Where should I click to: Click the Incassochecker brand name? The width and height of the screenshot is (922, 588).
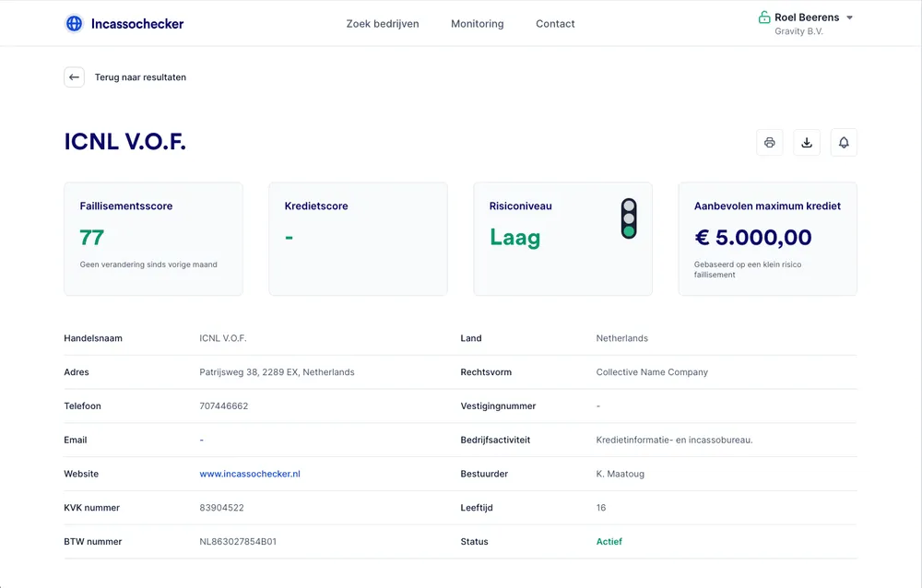(137, 24)
